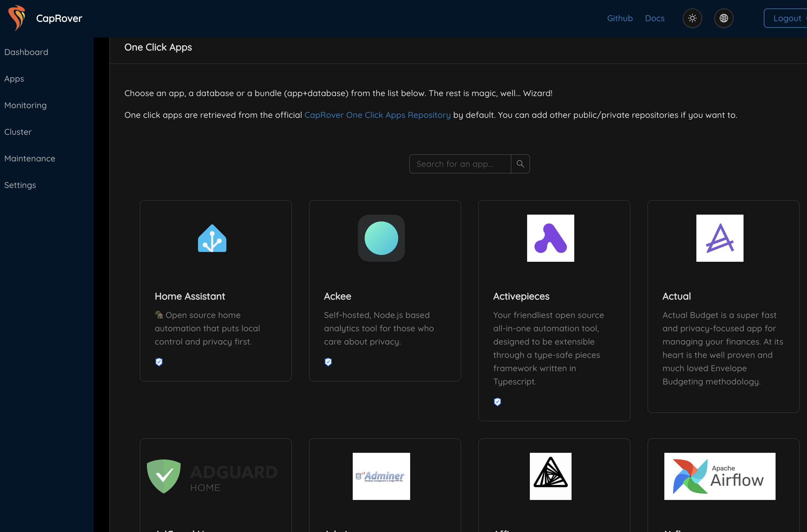Click the official badge under Ackee
Viewport: 807px width, 532px height.
coord(328,362)
